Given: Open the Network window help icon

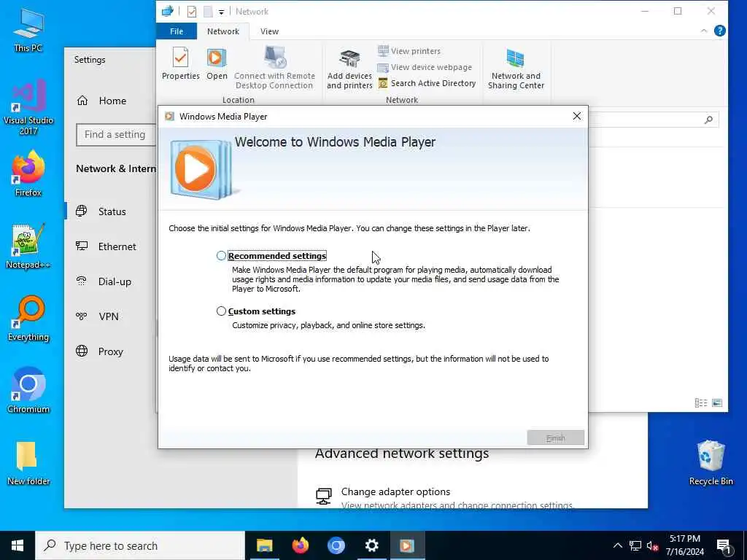Looking at the screenshot, I should click(x=720, y=31).
